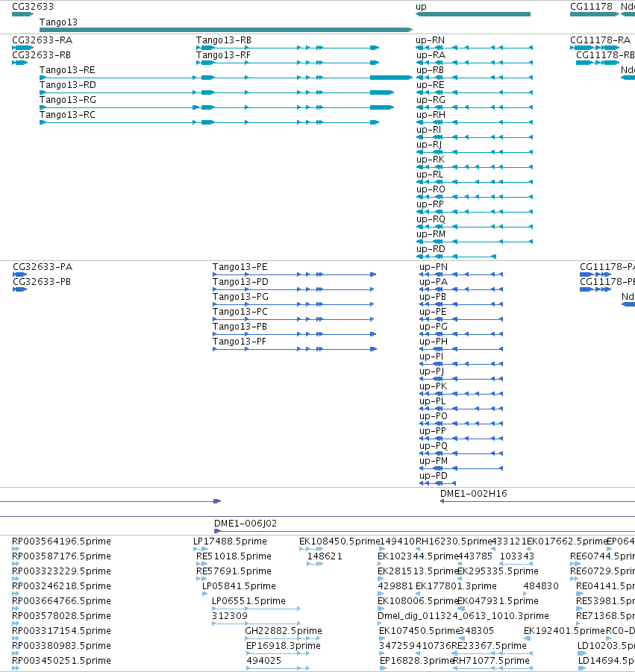
Task: Click protein label up-PA
Action: point(434,282)
